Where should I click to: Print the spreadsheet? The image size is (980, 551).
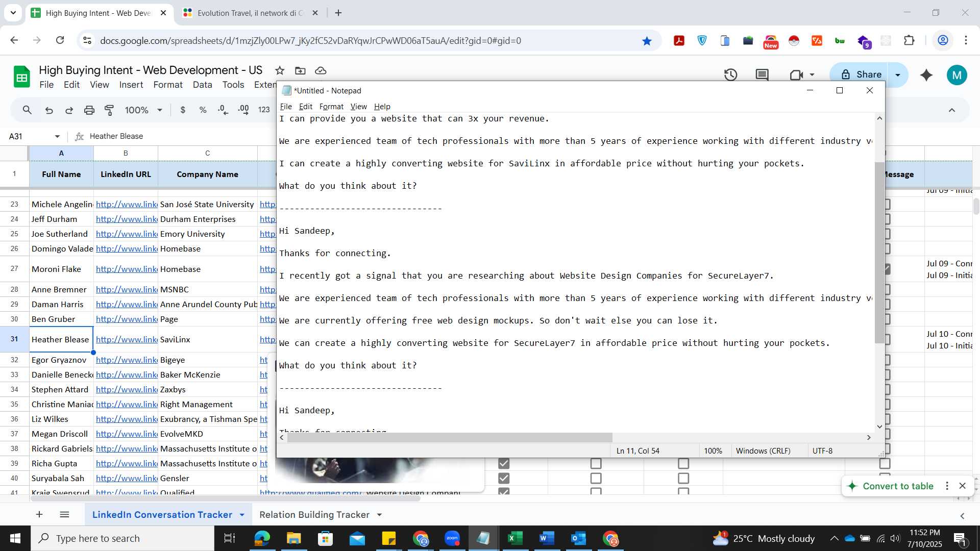pos(89,110)
